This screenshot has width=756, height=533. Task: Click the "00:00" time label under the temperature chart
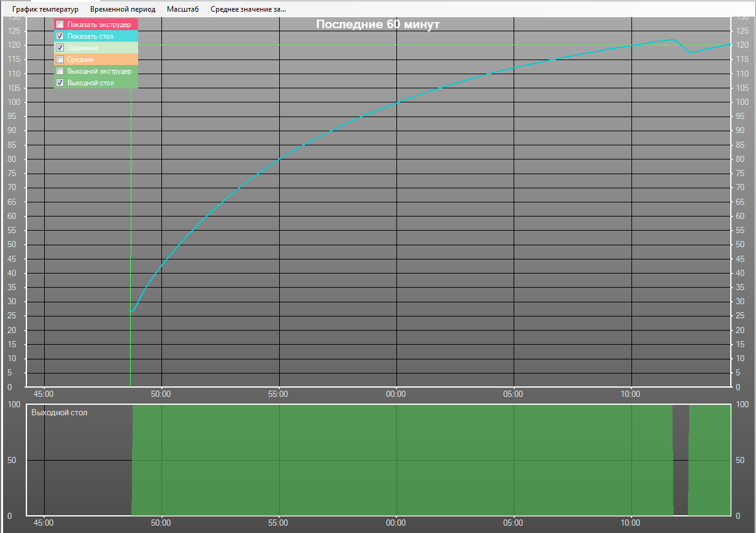[396, 394]
